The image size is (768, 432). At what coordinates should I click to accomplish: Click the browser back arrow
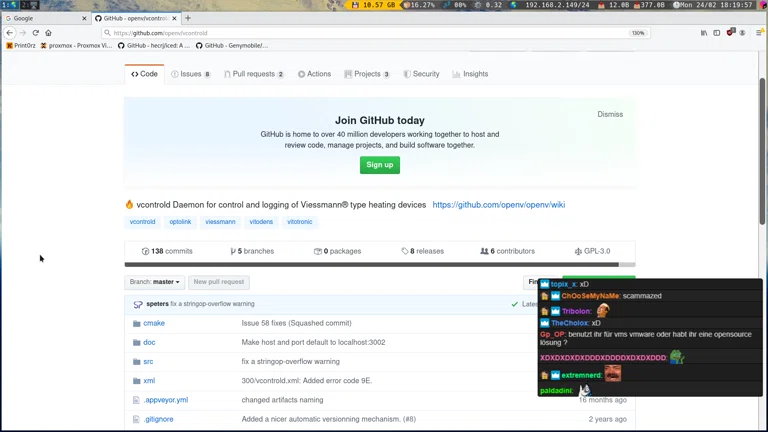coord(10,33)
